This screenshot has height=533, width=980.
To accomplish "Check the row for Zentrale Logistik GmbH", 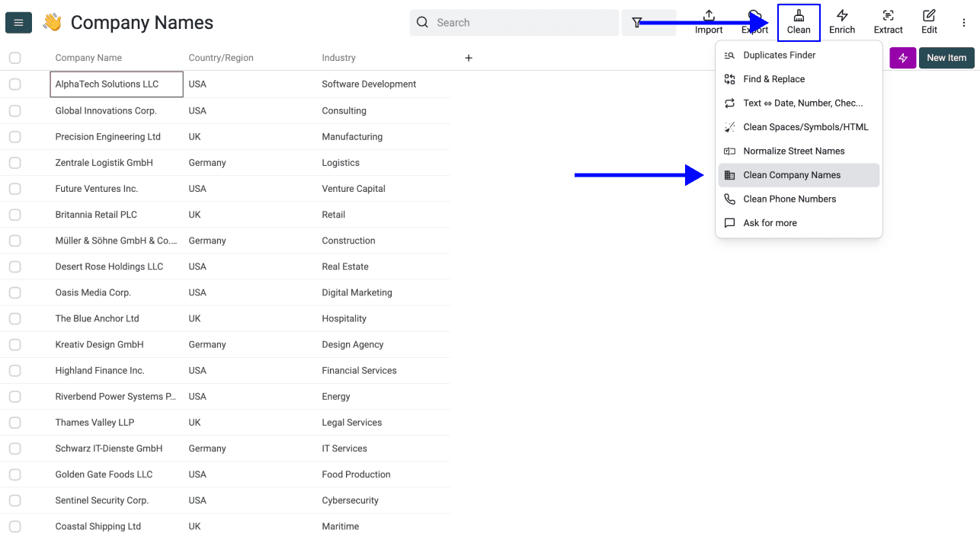I will (x=14, y=162).
